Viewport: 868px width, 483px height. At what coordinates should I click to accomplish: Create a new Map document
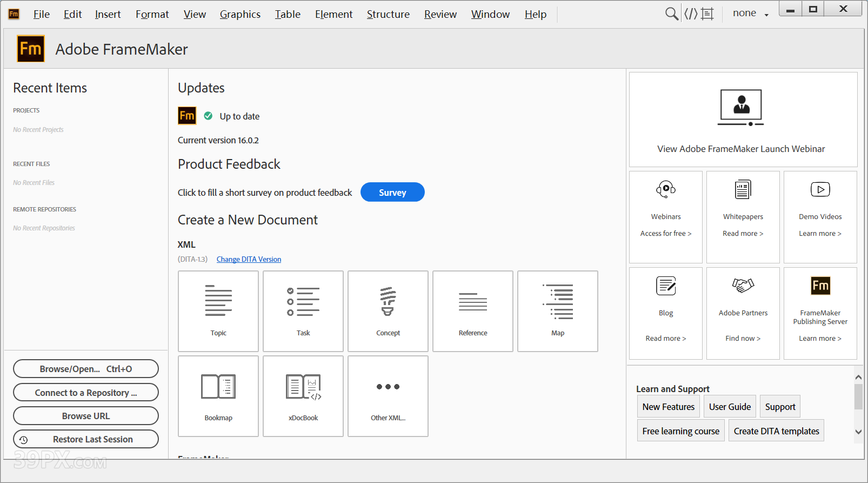click(x=558, y=311)
